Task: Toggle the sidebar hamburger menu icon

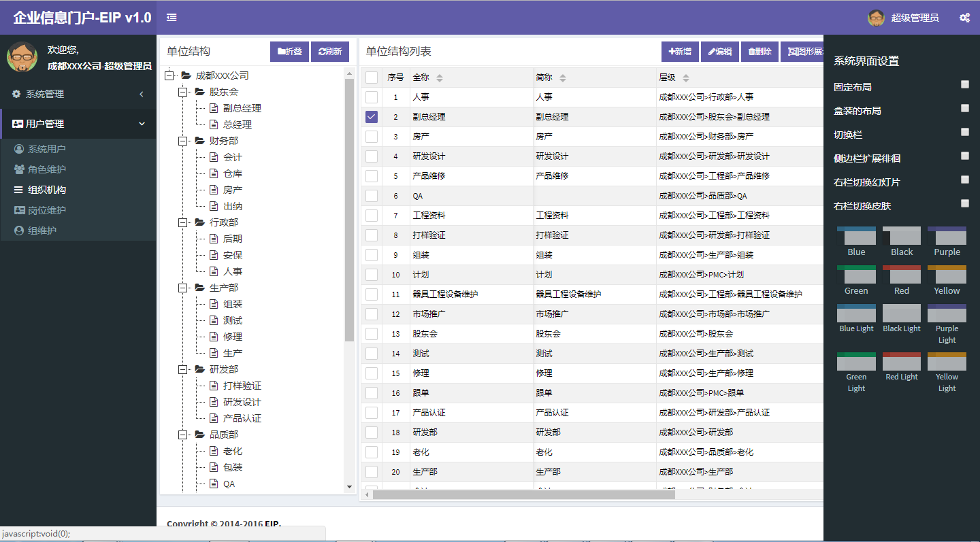Action: click(x=171, y=18)
